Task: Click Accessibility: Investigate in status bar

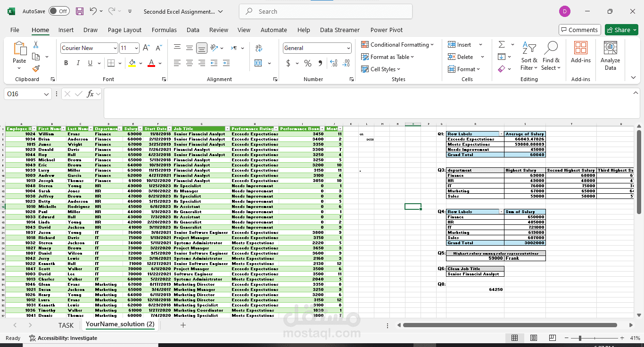Action: coord(63,338)
